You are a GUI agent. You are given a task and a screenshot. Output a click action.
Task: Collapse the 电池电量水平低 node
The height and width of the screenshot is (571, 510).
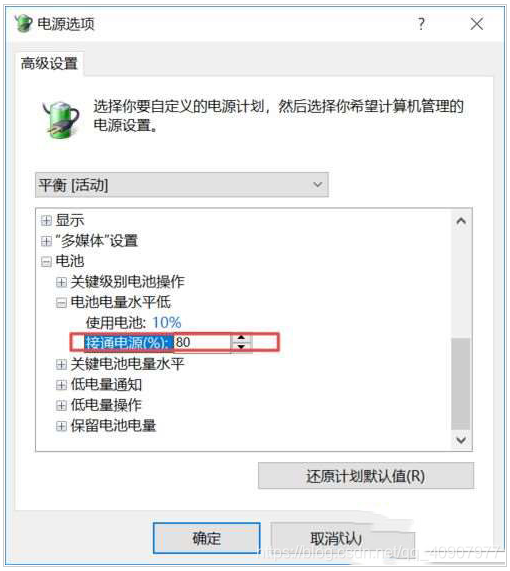[61, 303]
